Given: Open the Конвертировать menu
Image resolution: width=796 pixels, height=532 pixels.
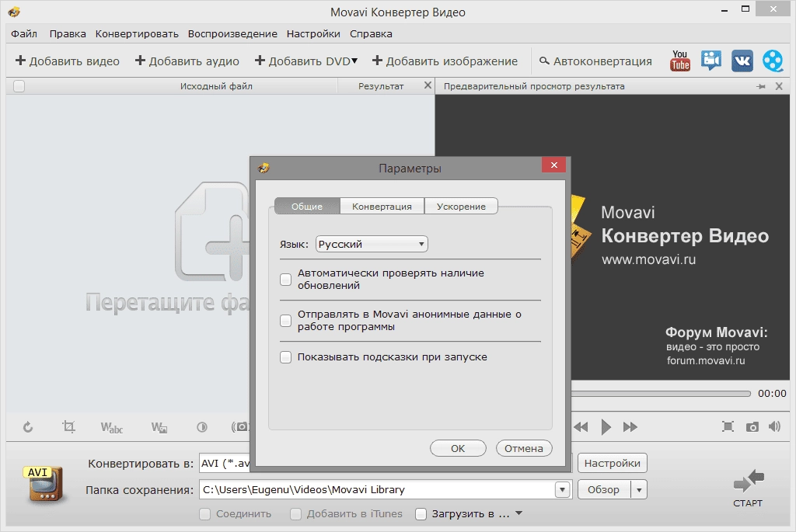Looking at the screenshot, I should click(137, 33).
